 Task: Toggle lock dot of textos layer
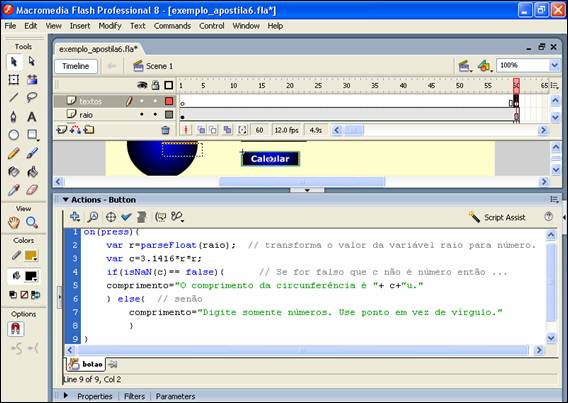[155, 101]
